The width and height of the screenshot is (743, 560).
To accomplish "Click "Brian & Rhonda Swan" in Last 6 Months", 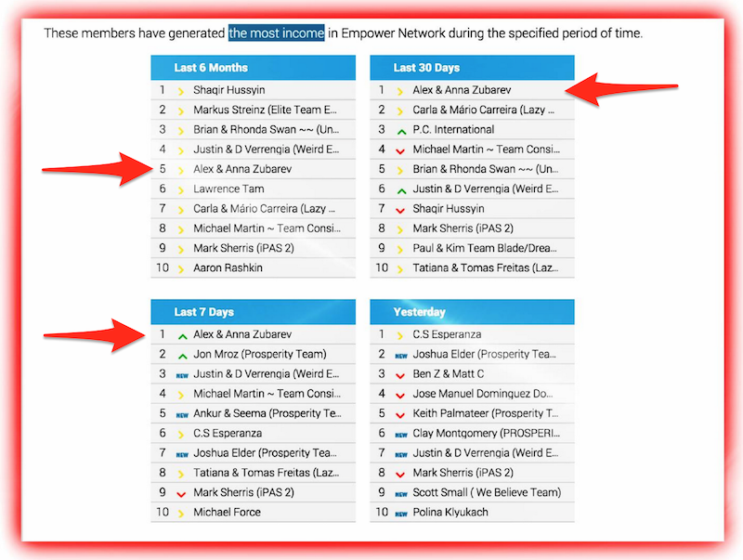I will 244,129.
